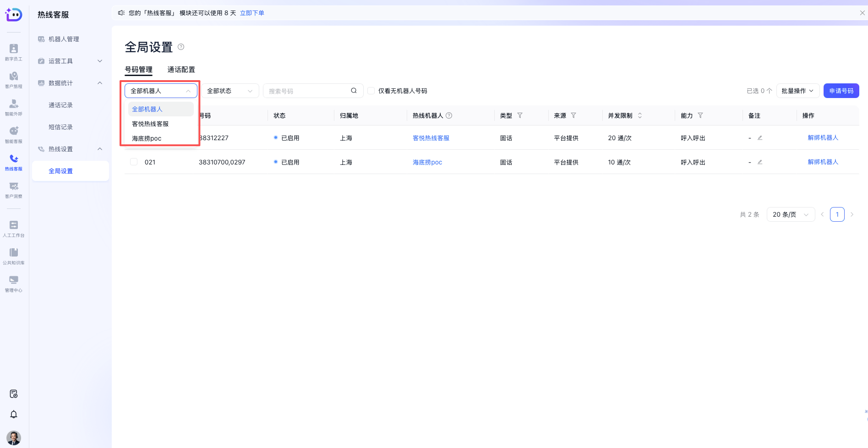Open the 公共知识库 sidebar icon
This screenshot has width=868, height=448.
tap(14, 256)
